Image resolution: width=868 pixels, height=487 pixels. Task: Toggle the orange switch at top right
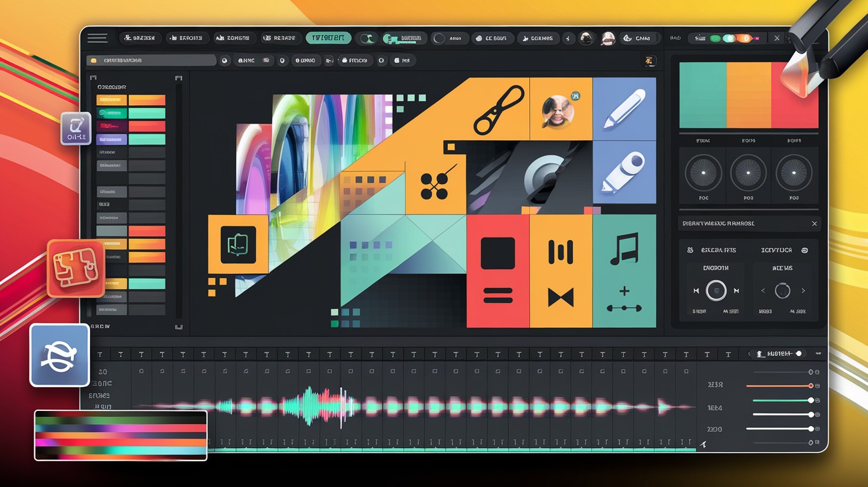(x=744, y=38)
